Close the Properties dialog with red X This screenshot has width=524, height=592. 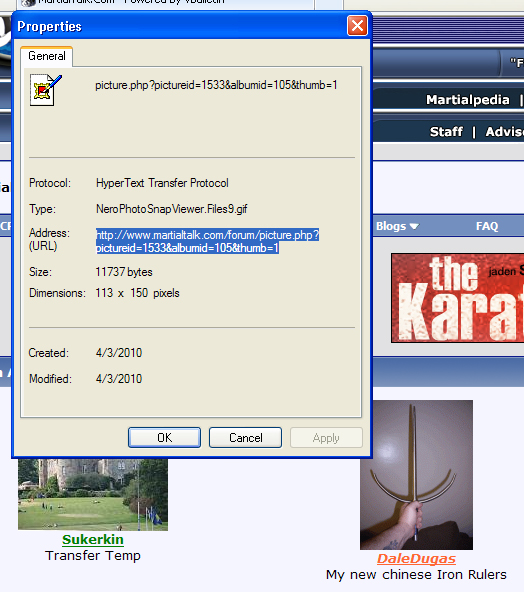coord(357,26)
